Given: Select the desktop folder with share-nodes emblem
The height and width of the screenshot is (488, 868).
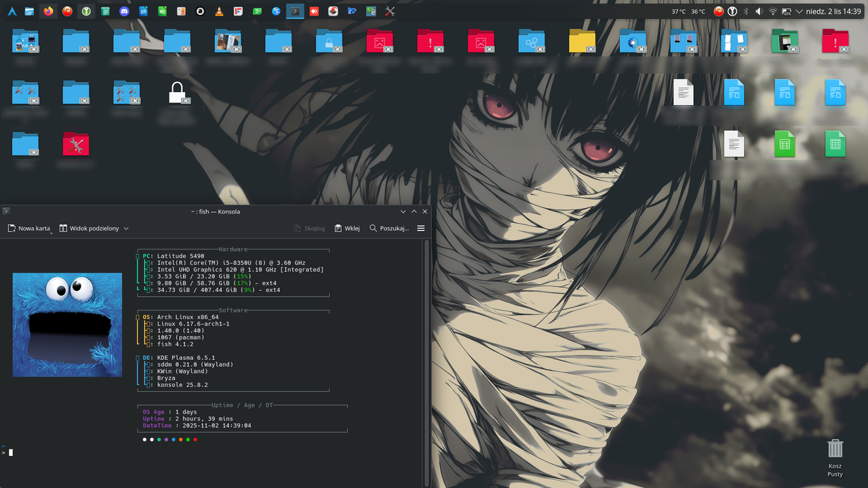Looking at the screenshot, I should pos(532,41).
